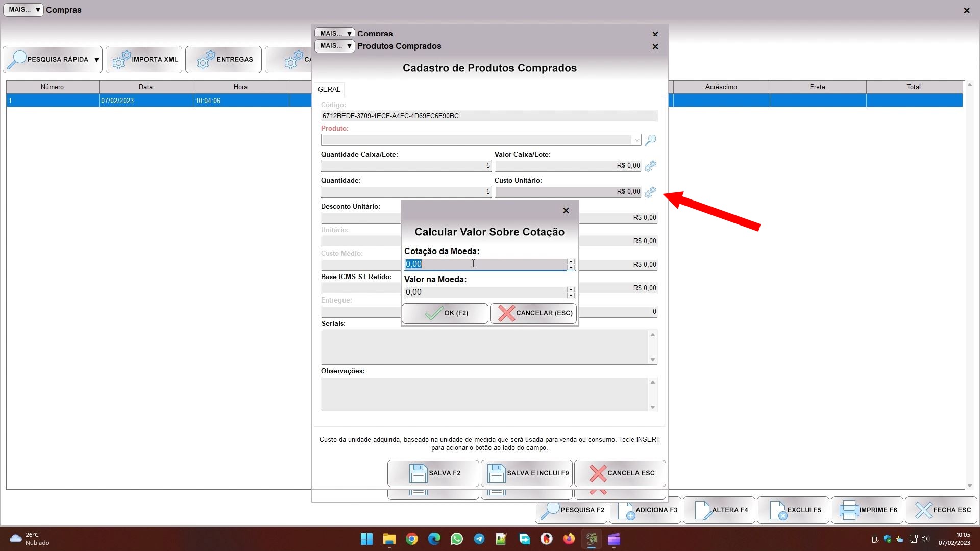Decrease Cotação da Moeda with down stepper

coord(571,267)
